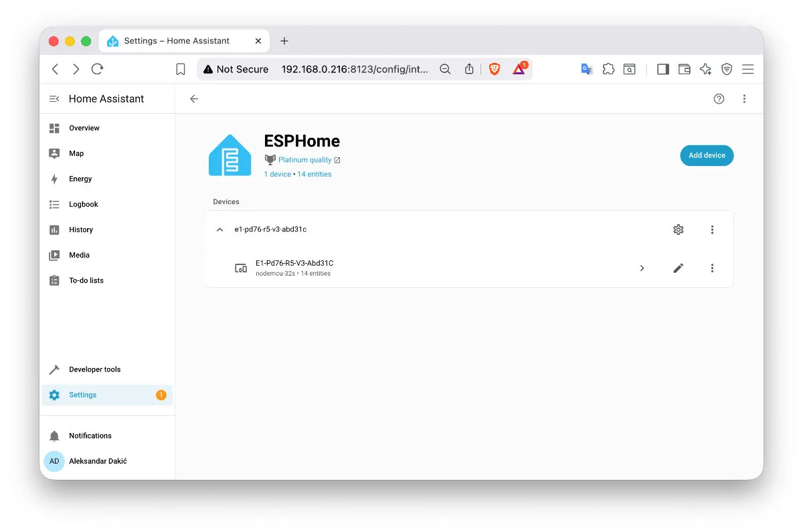Open the Map page
Viewport: 803px width, 532px height.
107,153
